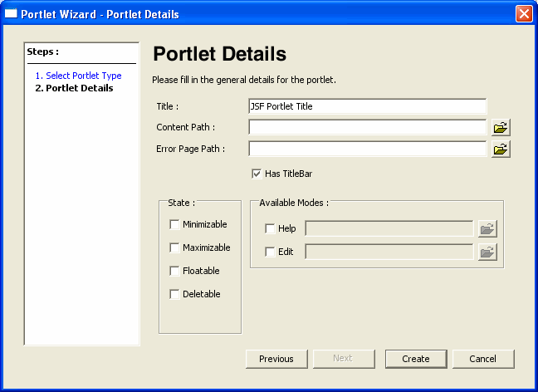The width and height of the screenshot is (538, 392).
Task: Click the 'Title :' label
Action: click(x=168, y=106)
